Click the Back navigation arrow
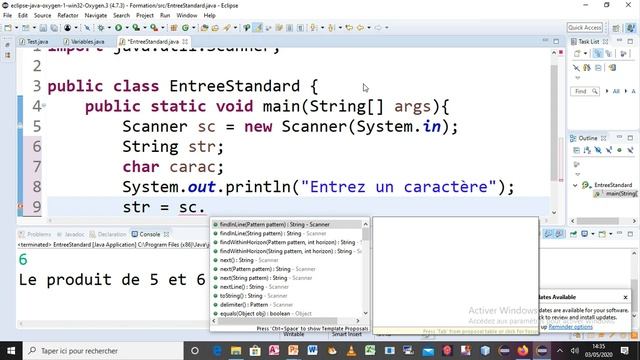This screenshot has height=360, width=640. (x=360, y=28)
